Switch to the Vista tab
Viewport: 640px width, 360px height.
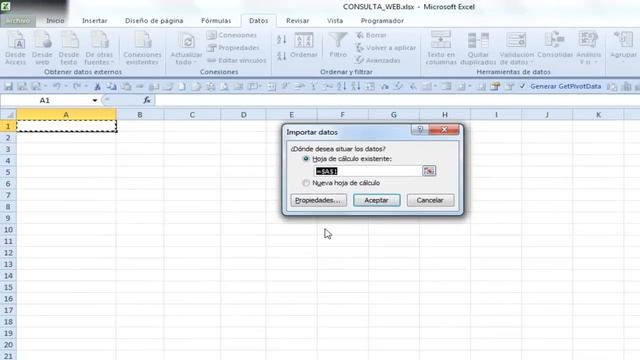(335, 20)
